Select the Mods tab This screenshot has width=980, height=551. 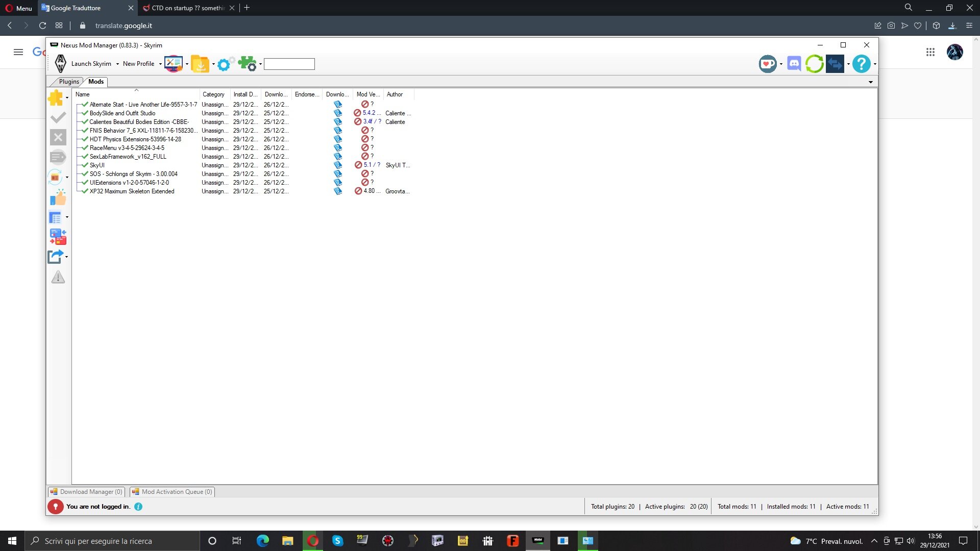click(96, 82)
